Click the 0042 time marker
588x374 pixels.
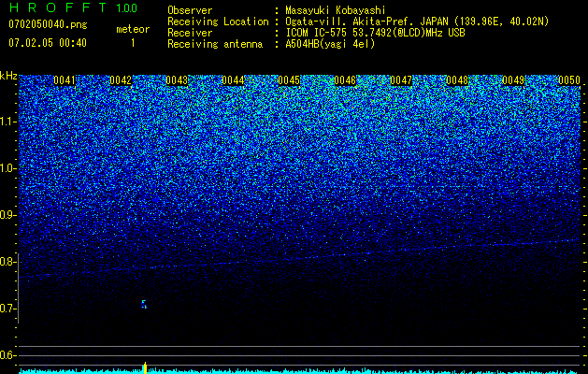121,80
